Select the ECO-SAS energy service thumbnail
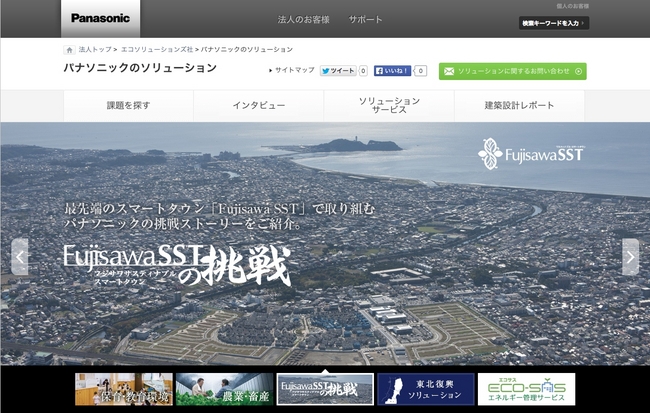 click(526, 389)
